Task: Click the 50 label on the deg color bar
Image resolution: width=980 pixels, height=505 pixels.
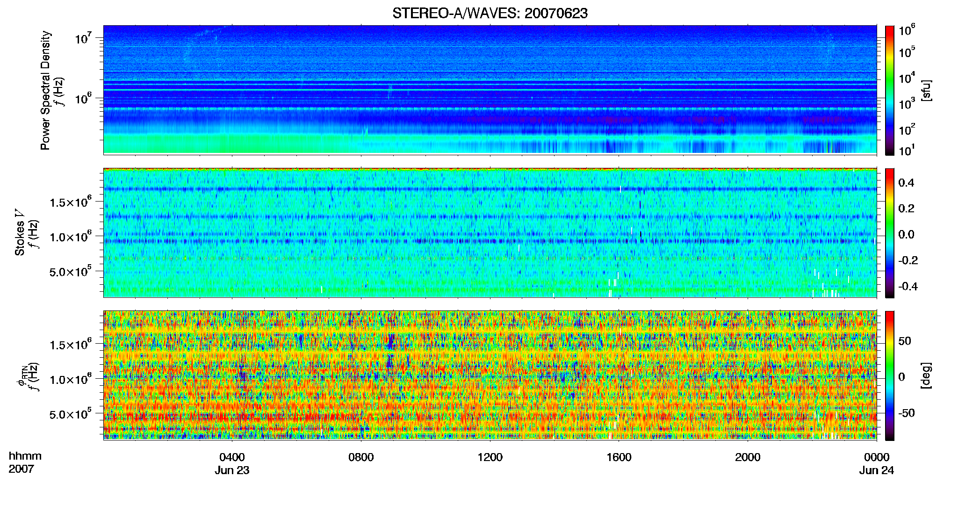Action: [x=905, y=341]
